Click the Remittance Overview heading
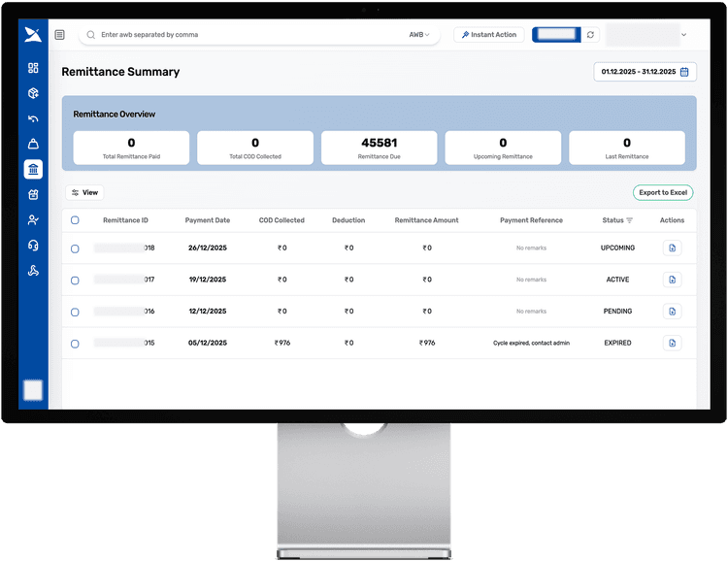 point(115,115)
